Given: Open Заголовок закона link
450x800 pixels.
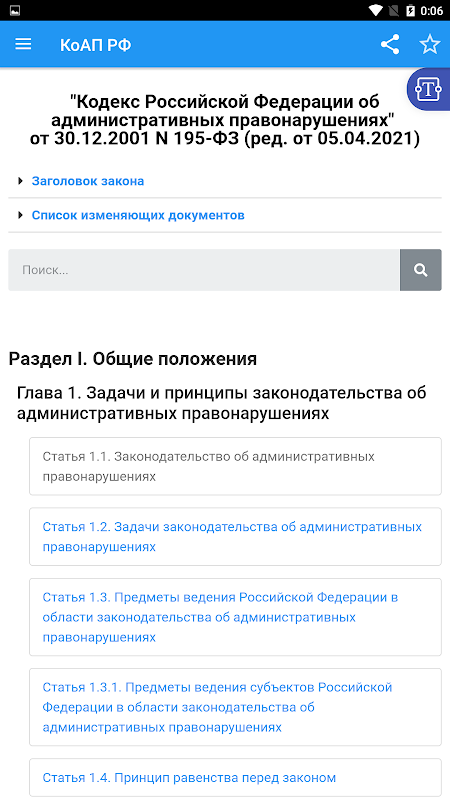Looking at the screenshot, I should click(88, 181).
